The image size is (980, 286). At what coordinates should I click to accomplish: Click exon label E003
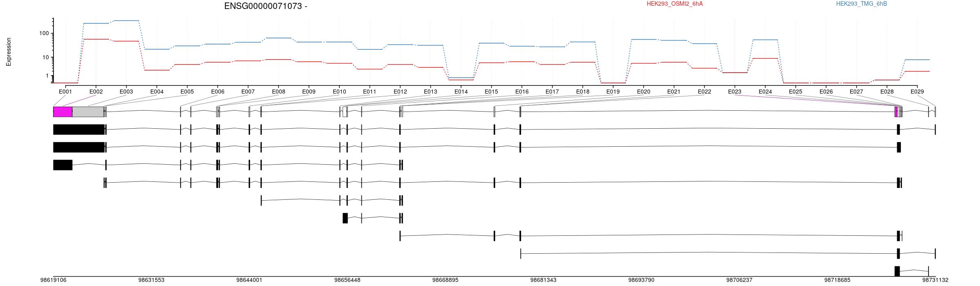click(x=126, y=92)
